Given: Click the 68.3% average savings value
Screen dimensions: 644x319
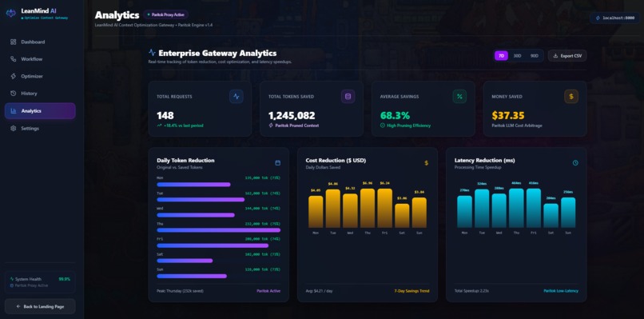Looking at the screenshot, I should point(395,115).
